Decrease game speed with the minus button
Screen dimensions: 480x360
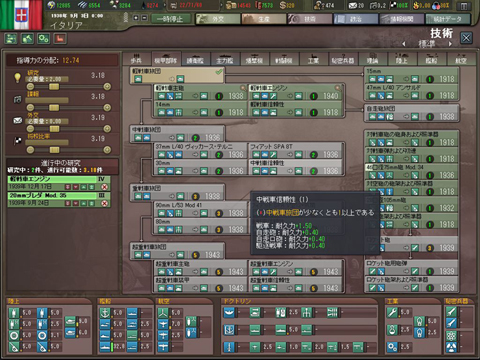click(144, 18)
